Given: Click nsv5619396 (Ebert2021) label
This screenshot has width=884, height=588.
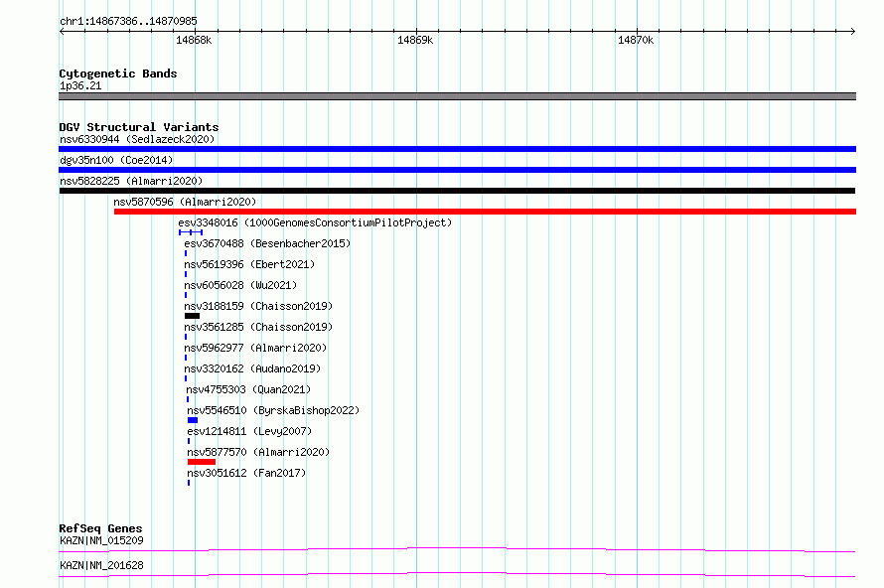Looking at the screenshot, I should point(249,264).
